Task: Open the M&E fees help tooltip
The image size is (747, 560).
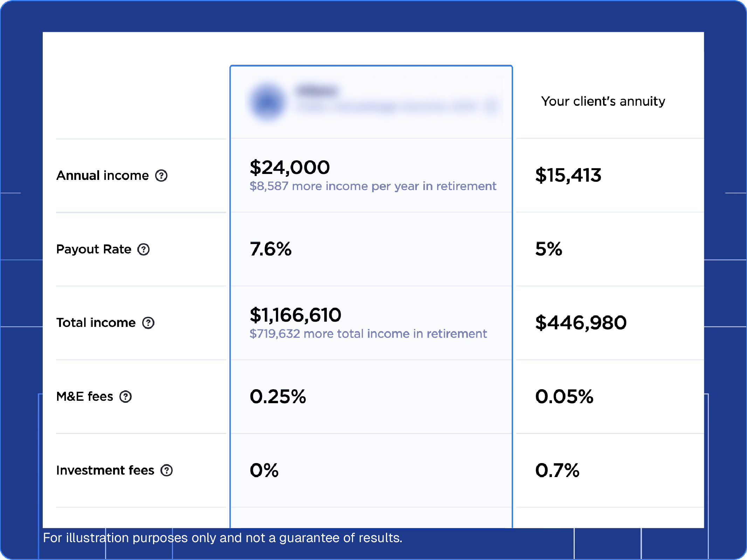Action: point(125,397)
